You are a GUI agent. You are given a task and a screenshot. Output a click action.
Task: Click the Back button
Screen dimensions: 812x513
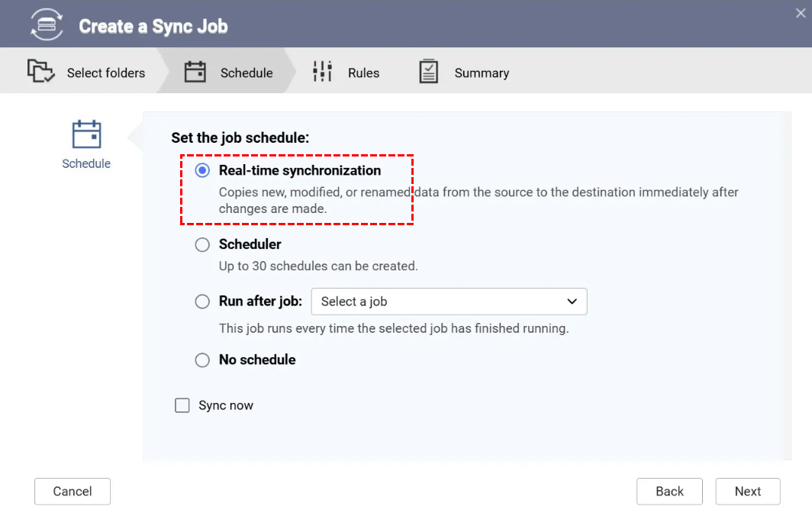point(669,492)
